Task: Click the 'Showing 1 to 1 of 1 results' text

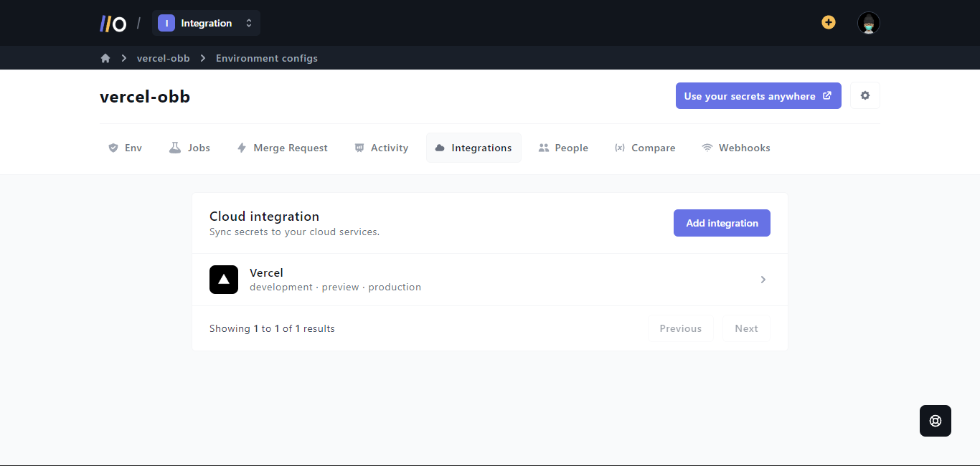Action: point(272,328)
